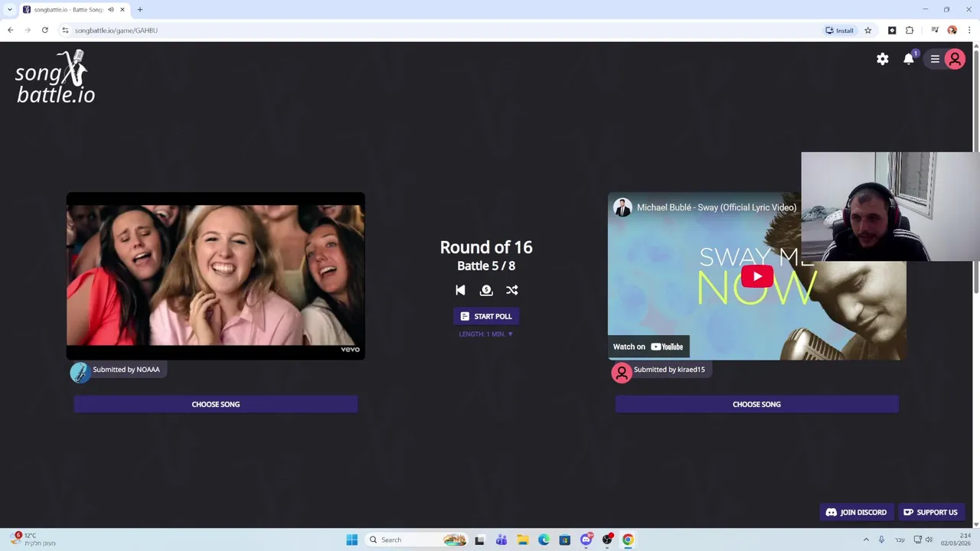
Task: Click the pink user profile avatar
Action: (955, 59)
